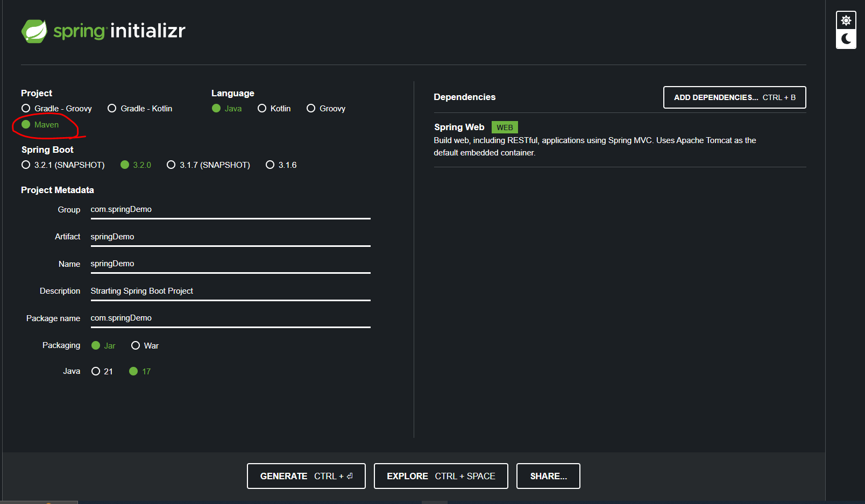Set packaging to War
Screen dimensions: 865x504
coord(145,346)
